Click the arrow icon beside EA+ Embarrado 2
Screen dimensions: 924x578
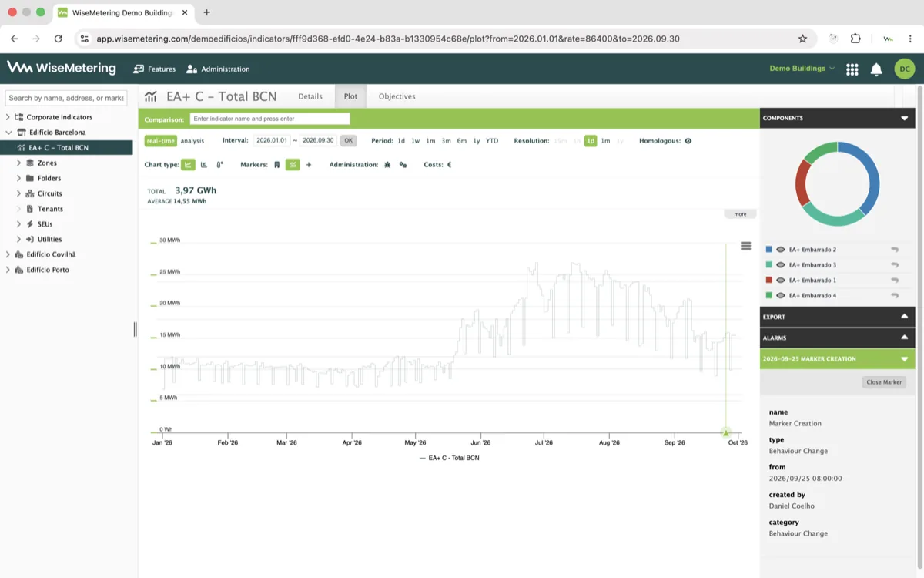(x=895, y=250)
